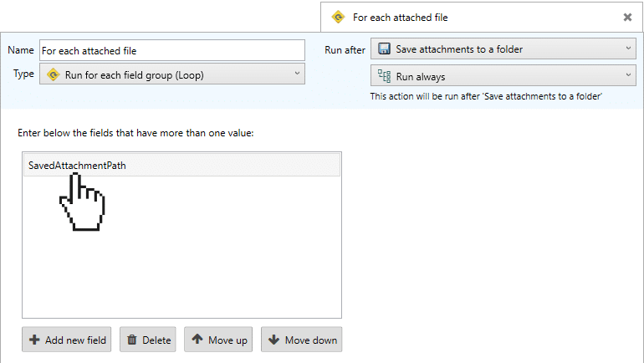Screen dimensions: 644x363
Task: Click the yellow loop icon in Type box
Action: pyautogui.click(x=53, y=74)
